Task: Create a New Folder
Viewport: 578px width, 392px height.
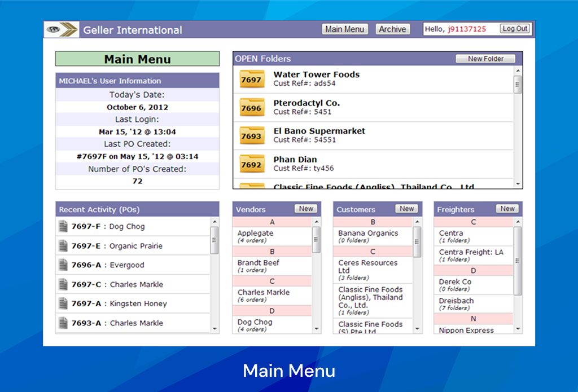Action: 485,58
